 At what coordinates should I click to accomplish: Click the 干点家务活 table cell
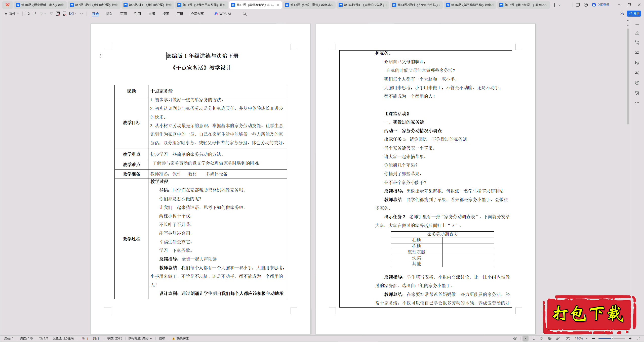218,91
